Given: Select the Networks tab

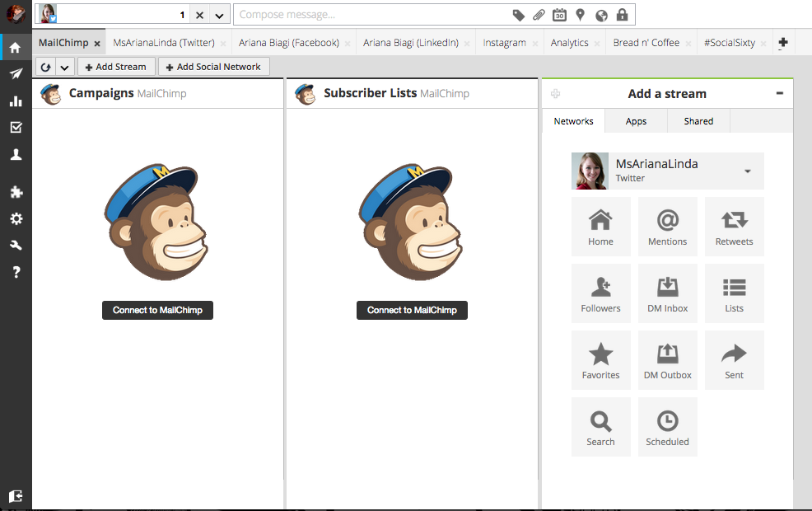Looking at the screenshot, I should [573, 121].
